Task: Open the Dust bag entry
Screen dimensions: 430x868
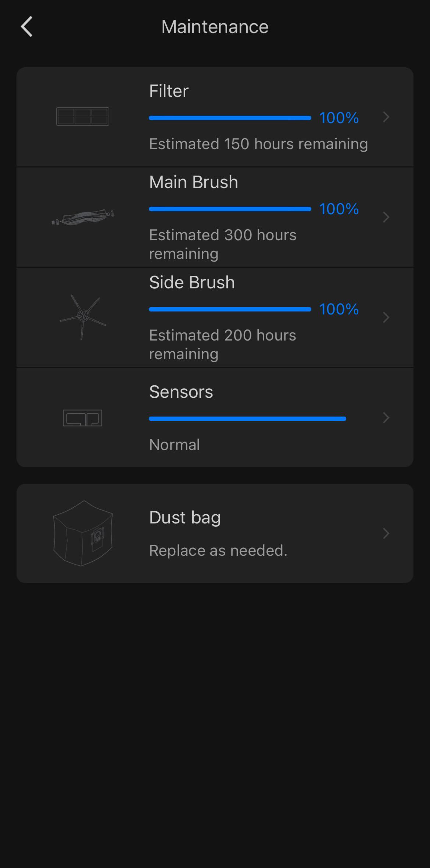Action: coord(185,517)
